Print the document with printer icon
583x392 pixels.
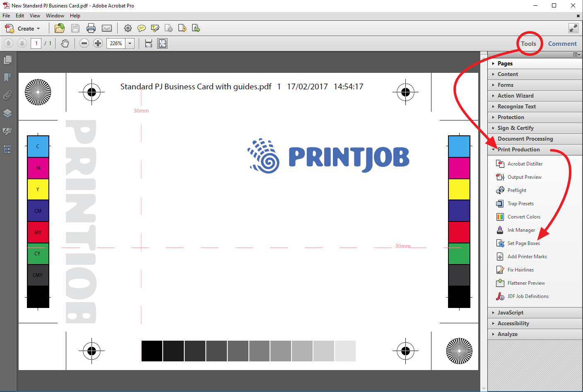(91, 28)
